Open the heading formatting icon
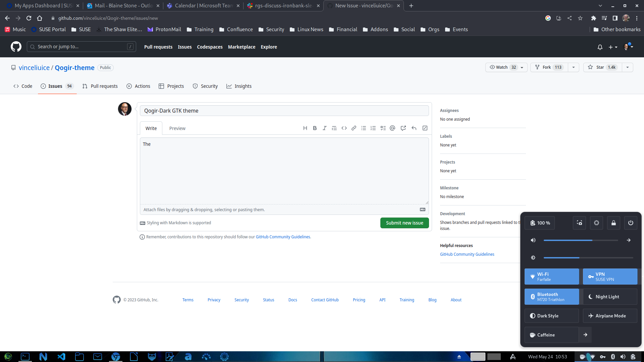The width and height of the screenshot is (644, 362). tap(305, 128)
